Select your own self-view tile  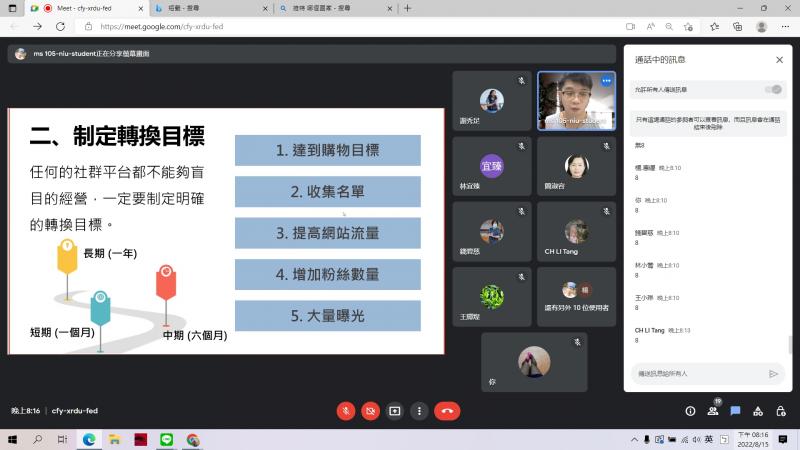[x=534, y=362]
